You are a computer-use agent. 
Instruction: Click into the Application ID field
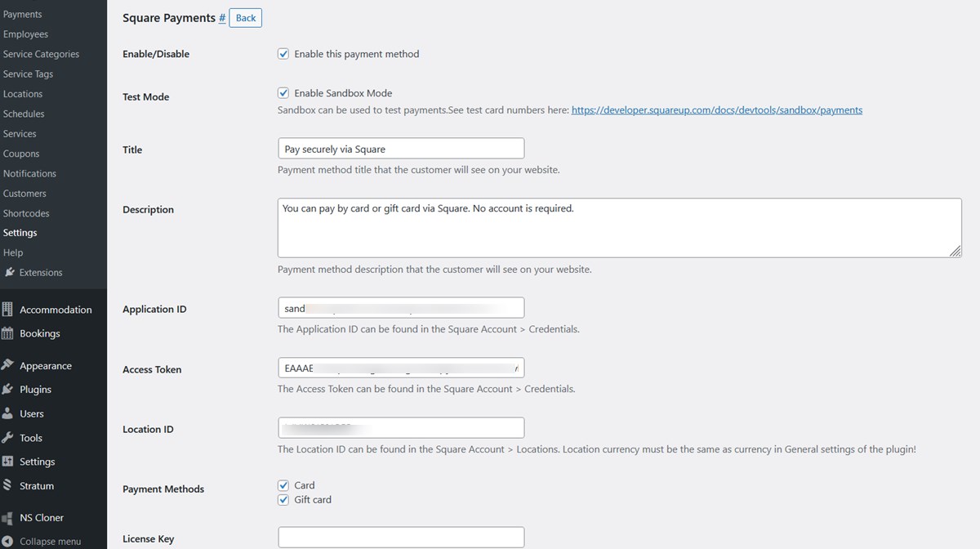pos(401,307)
